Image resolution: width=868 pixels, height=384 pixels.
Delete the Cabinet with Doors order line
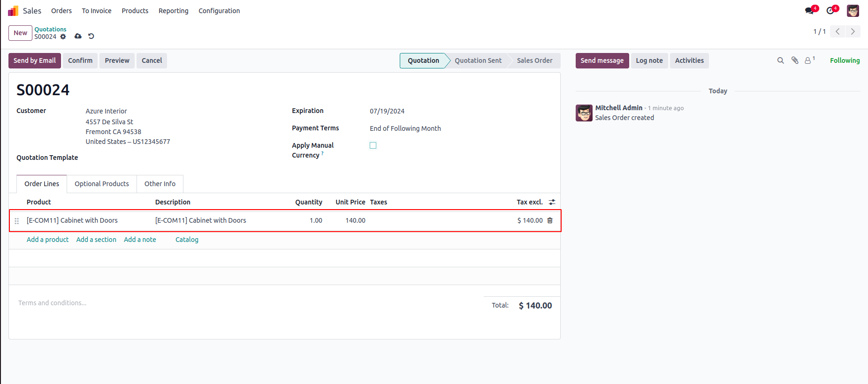(550, 220)
